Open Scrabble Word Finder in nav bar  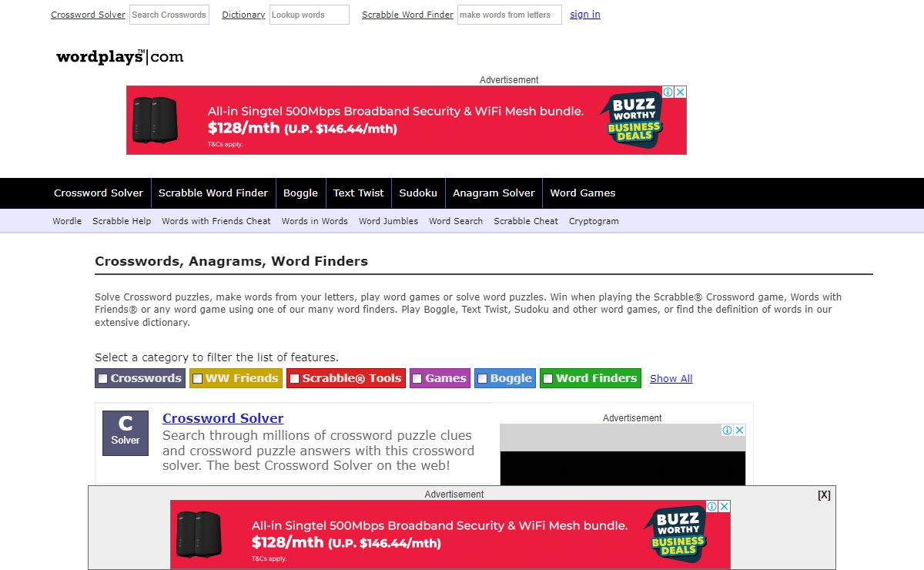tap(213, 193)
